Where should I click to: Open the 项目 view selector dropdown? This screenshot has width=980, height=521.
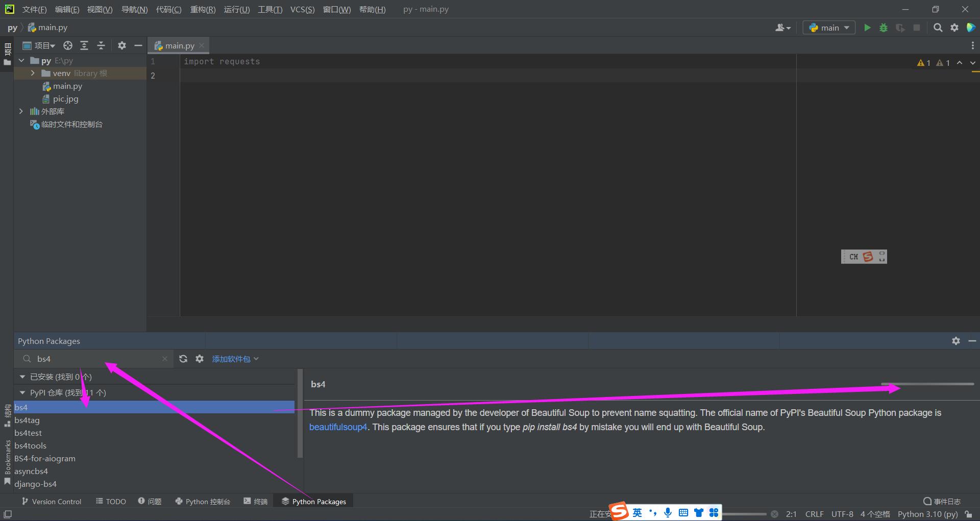point(39,45)
